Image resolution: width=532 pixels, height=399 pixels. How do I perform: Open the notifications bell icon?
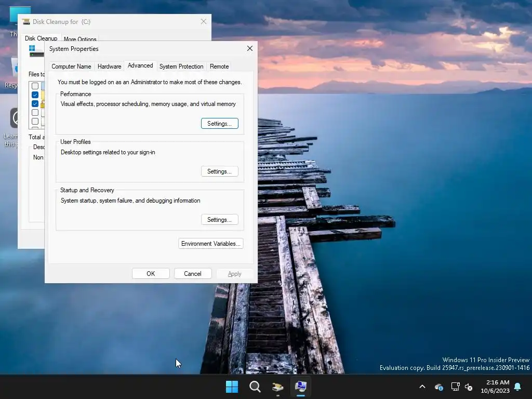518,387
